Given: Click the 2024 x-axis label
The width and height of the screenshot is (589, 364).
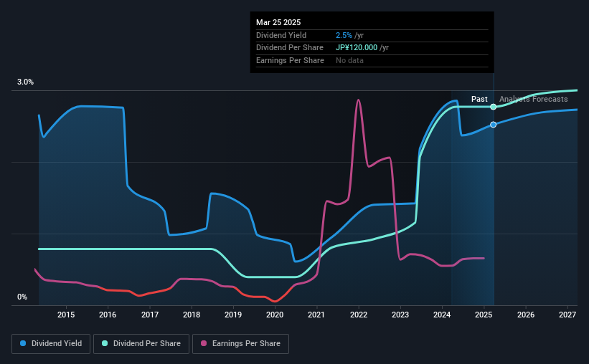Looking at the screenshot, I should 442,315.
